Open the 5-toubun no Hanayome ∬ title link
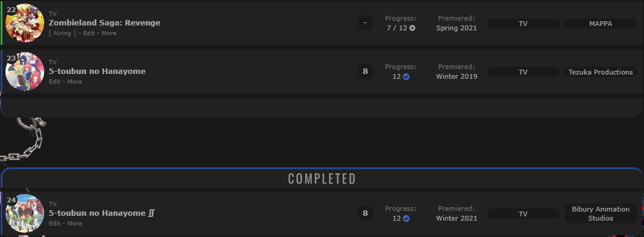 point(102,213)
